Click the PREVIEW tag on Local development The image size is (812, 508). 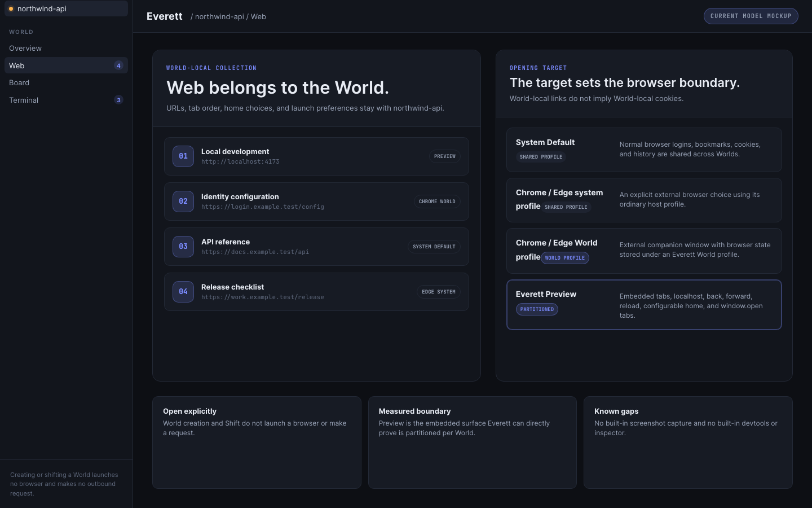pyautogui.click(x=445, y=156)
